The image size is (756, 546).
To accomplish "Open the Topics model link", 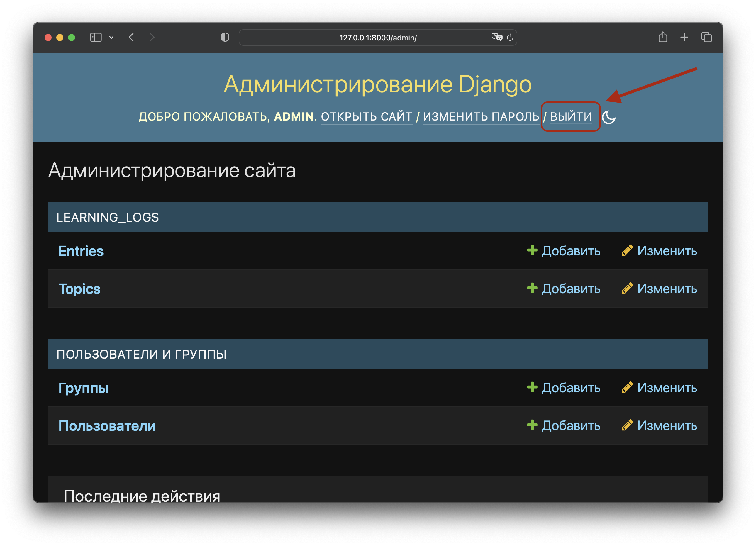I will point(79,289).
